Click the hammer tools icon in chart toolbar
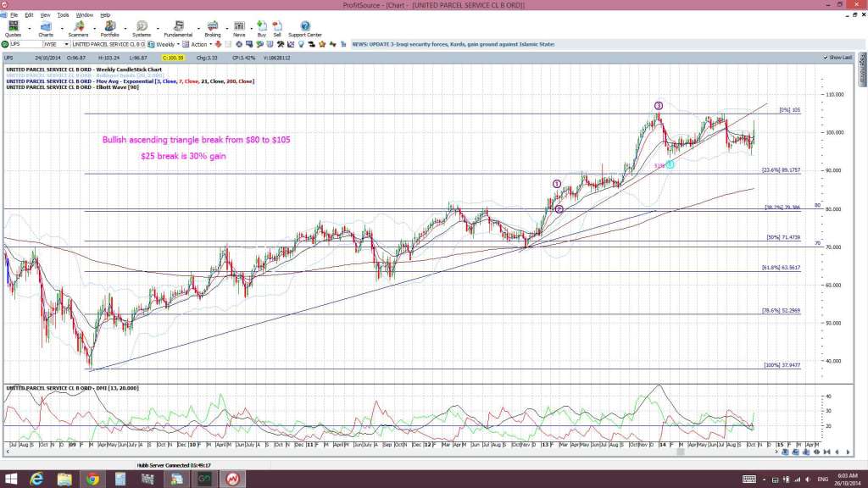Screen dimensions: 868x488 pos(280,44)
